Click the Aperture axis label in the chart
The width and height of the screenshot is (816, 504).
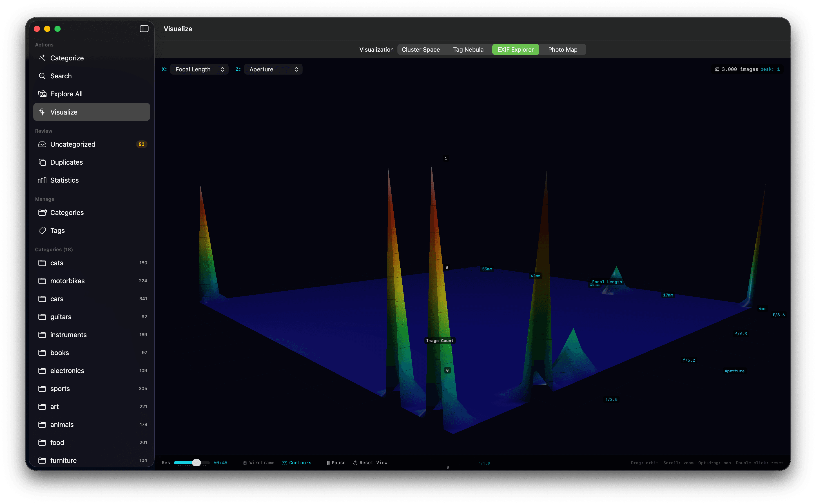pos(734,371)
